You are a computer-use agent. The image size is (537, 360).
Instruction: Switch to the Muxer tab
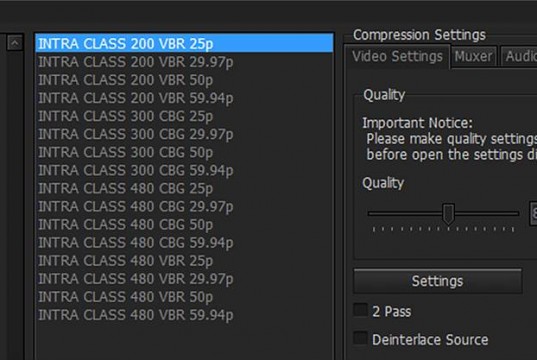pyautogui.click(x=473, y=56)
